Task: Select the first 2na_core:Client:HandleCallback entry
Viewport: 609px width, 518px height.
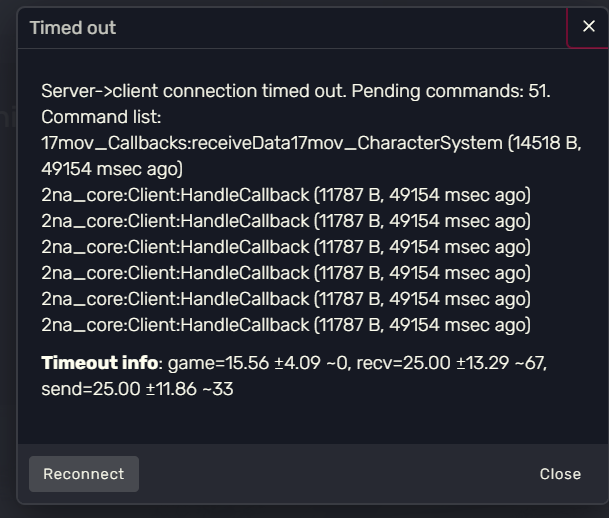Action: pos(286,195)
